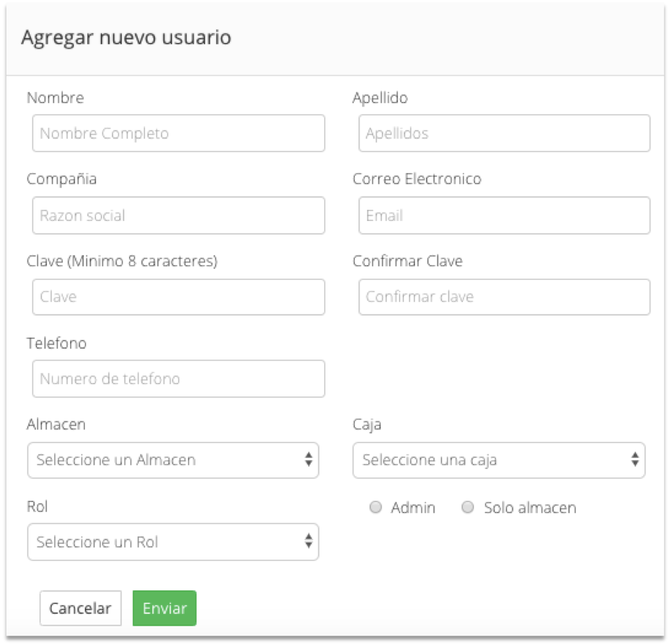Click the Email input box
This screenshot has height=644, width=669.
click(x=505, y=216)
